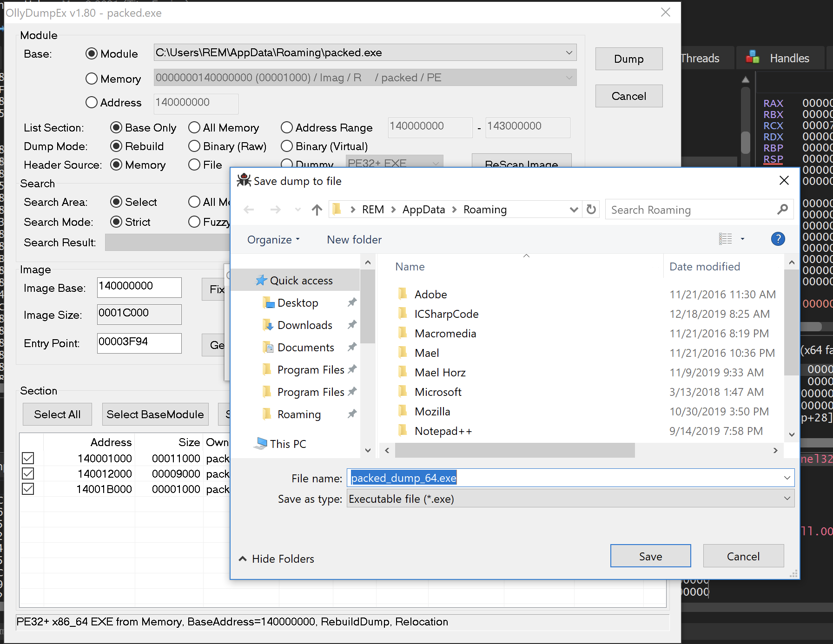Uncheck the 14001B000 section checkbox
Viewport: 833px width, 644px height.
pos(28,489)
